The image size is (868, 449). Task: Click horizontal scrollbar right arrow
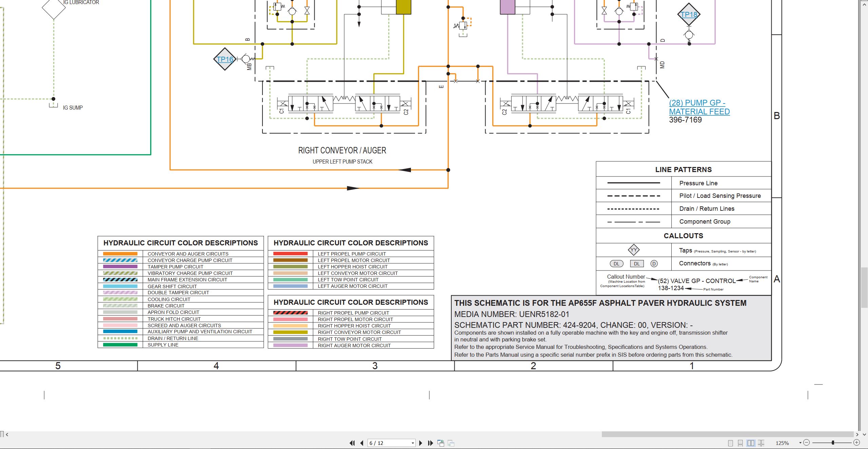(857, 434)
